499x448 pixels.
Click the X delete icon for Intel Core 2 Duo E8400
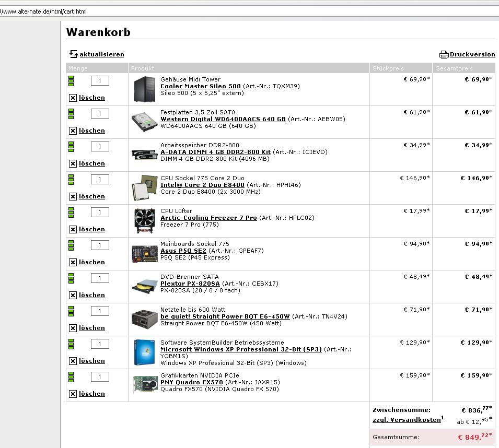(x=73, y=196)
